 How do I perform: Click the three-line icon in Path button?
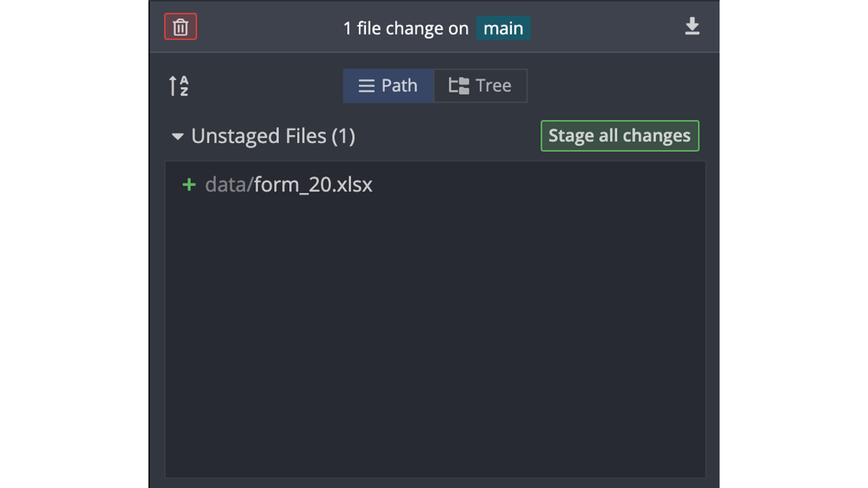pos(366,86)
